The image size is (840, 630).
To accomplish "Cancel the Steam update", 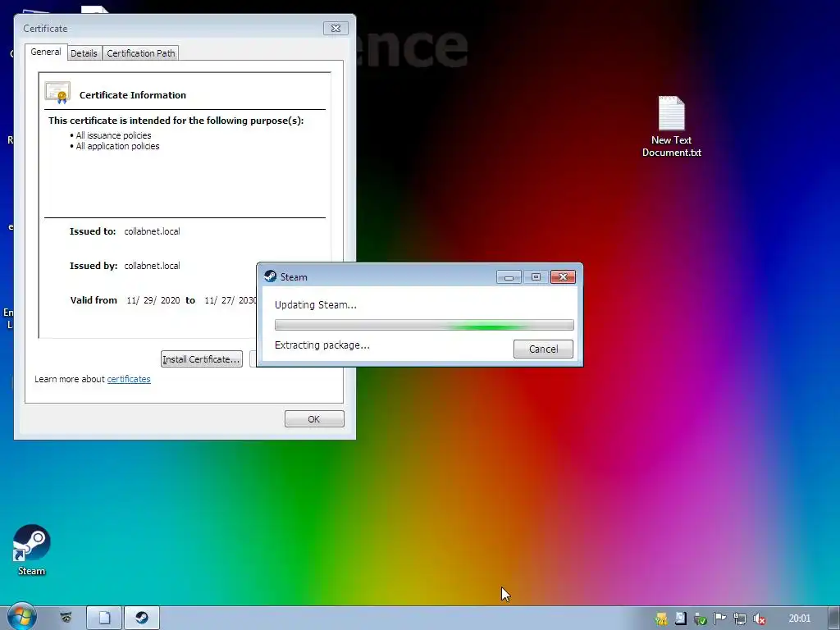I will click(x=543, y=349).
